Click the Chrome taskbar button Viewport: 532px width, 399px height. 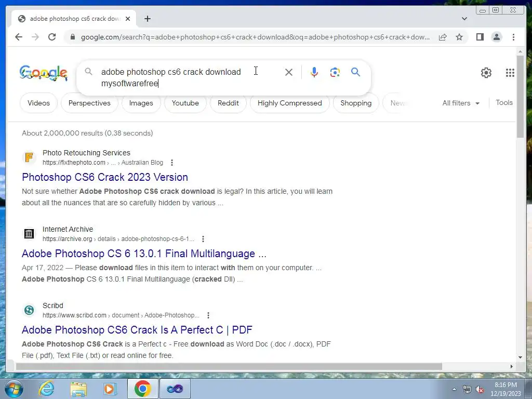tap(142, 389)
